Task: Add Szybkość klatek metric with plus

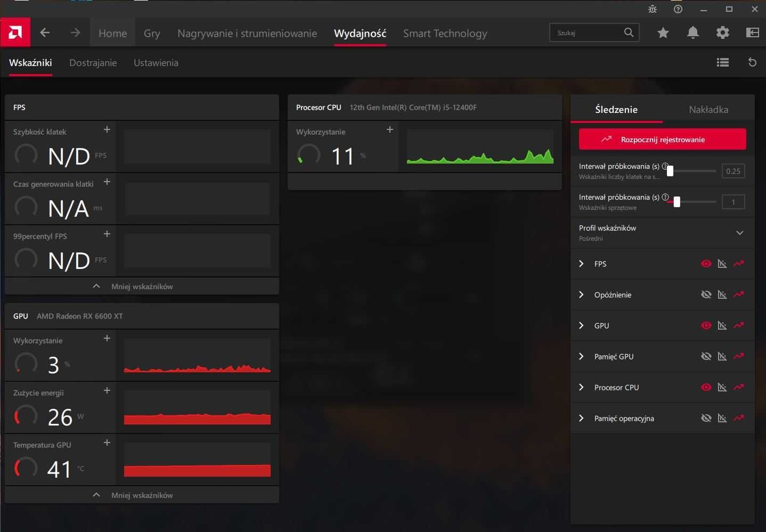Action: (107, 129)
